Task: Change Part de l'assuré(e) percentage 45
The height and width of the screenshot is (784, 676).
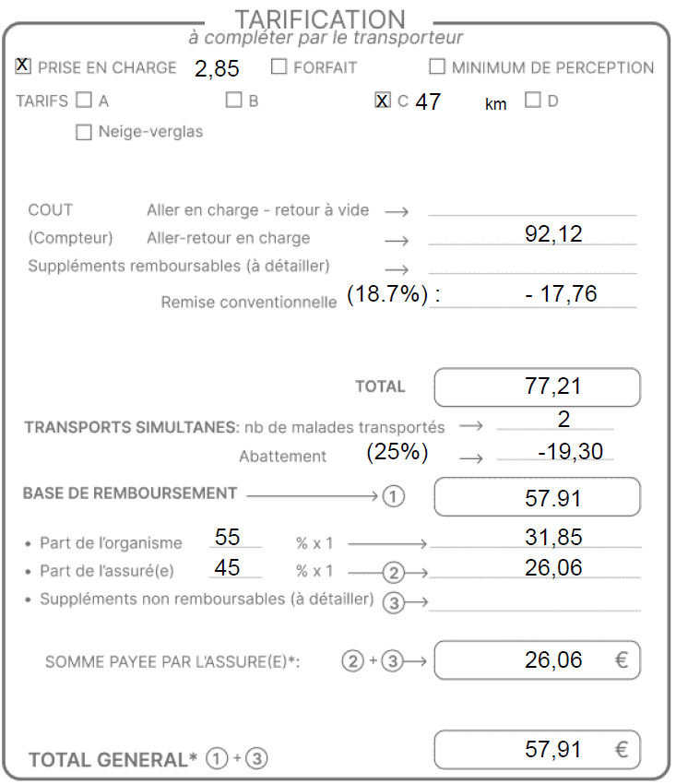Action: click(228, 567)
